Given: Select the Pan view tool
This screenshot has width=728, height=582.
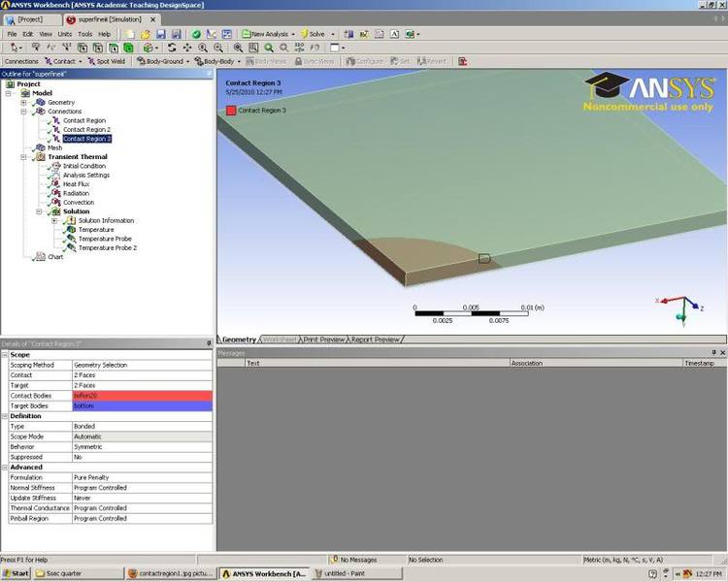Looking at the screenshot, I should point(187,48).
